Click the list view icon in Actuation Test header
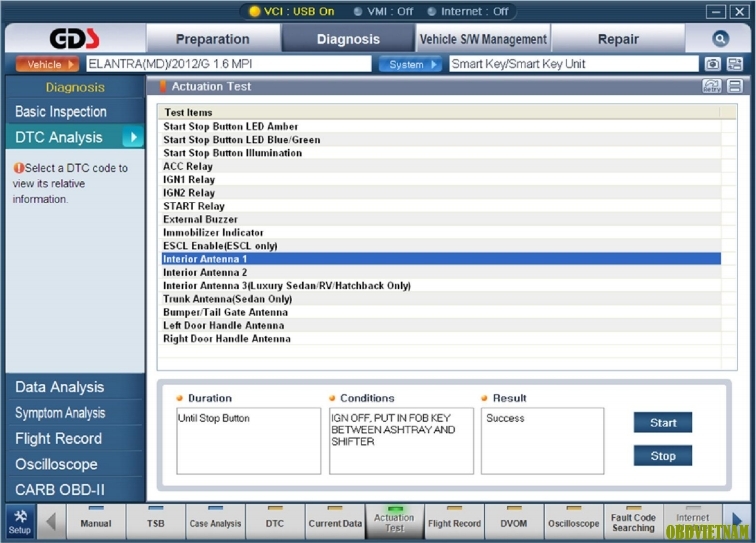 (735, 86)
